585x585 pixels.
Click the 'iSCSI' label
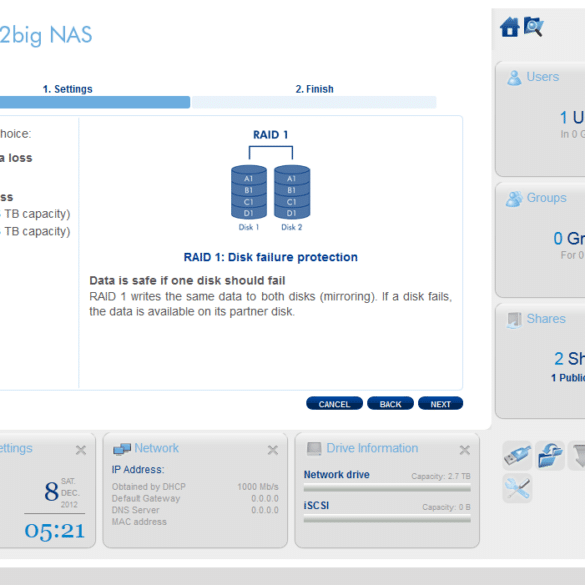click(316, 506)
